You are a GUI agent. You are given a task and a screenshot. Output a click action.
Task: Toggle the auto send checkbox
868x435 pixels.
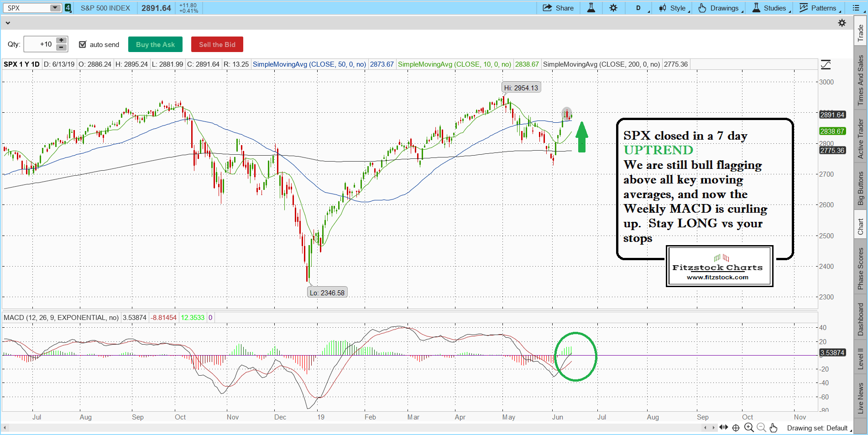click(83, 44)
